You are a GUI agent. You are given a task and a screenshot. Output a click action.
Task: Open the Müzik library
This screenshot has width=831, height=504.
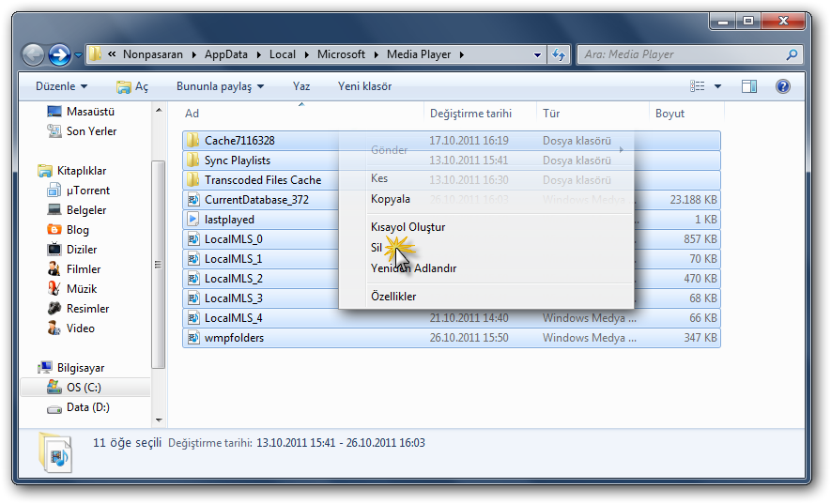(x=72, y=289)
